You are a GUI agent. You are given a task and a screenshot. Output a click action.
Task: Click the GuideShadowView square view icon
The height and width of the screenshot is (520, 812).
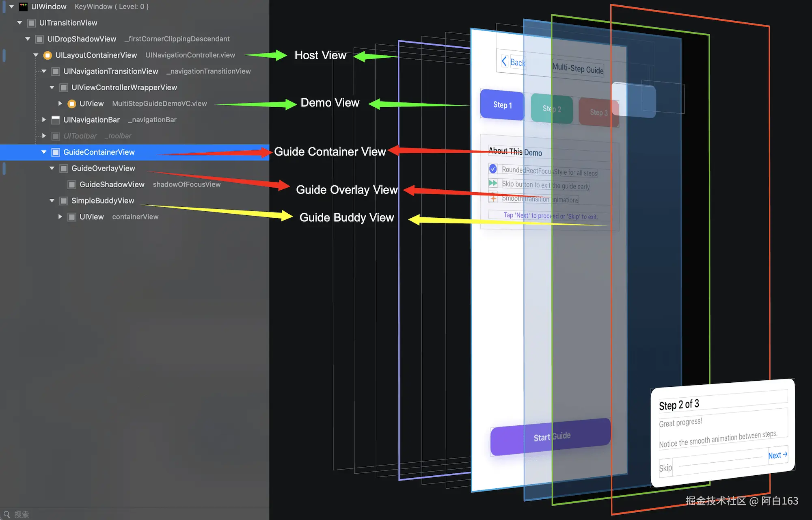click(72, 184)
